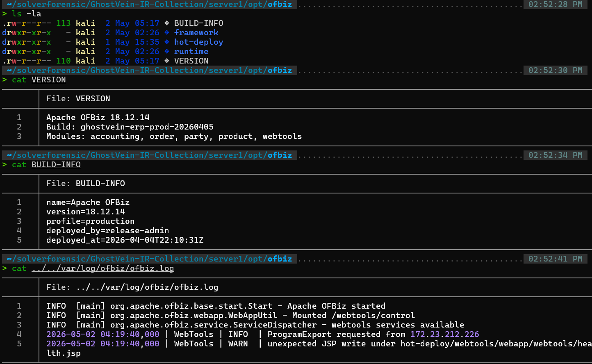This screenshot has width=592, height=364.
Task: Click the 'Apache OFBiz started' log line
Action: click(x=216, y=306)
